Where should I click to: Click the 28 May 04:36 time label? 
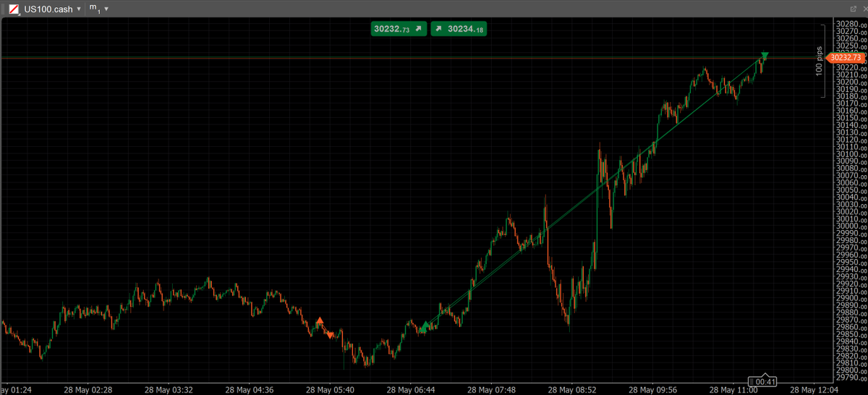[x=248, y=389]
